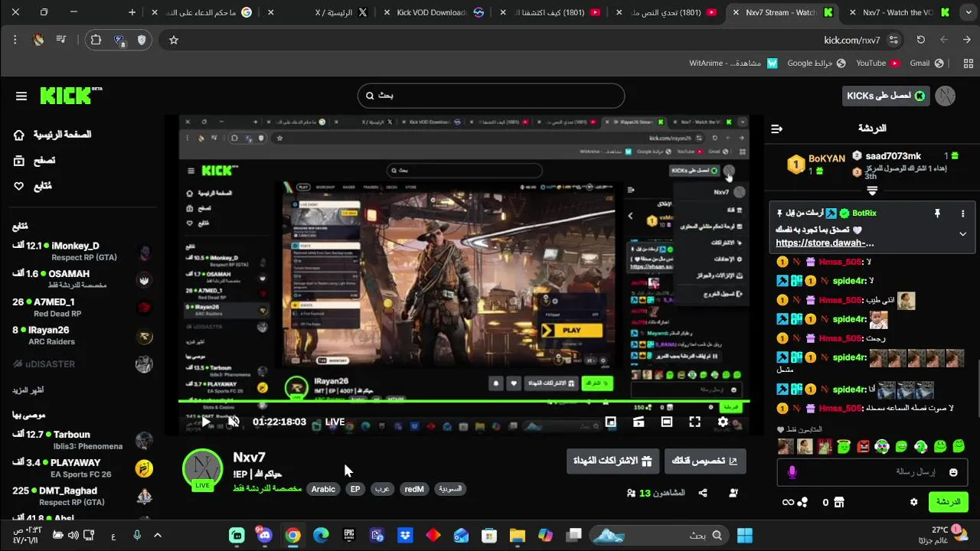Open the emoji picker in chat input
Image resolution: width=980 pixels, height=551 pixels.
953,472
